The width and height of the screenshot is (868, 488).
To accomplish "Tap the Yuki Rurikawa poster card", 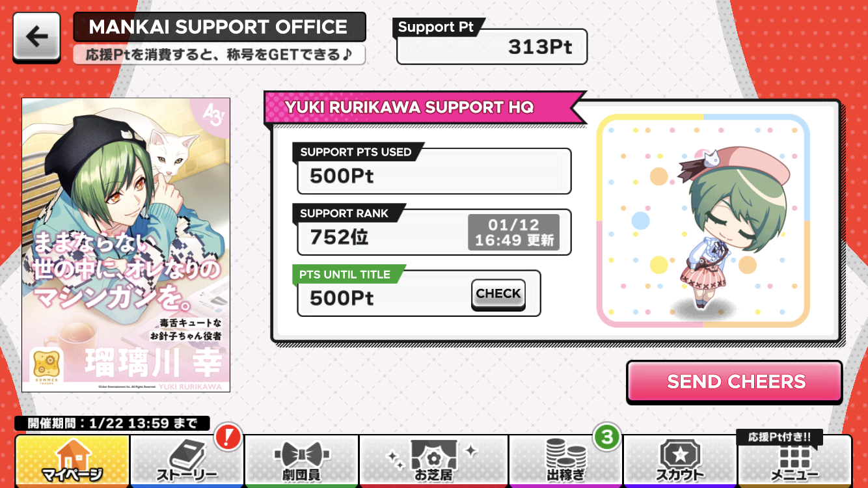I will [x=126, y=245].
